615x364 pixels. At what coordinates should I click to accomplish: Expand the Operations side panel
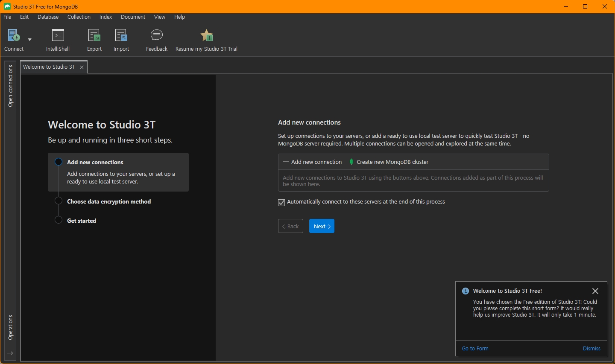pos(10,327)
